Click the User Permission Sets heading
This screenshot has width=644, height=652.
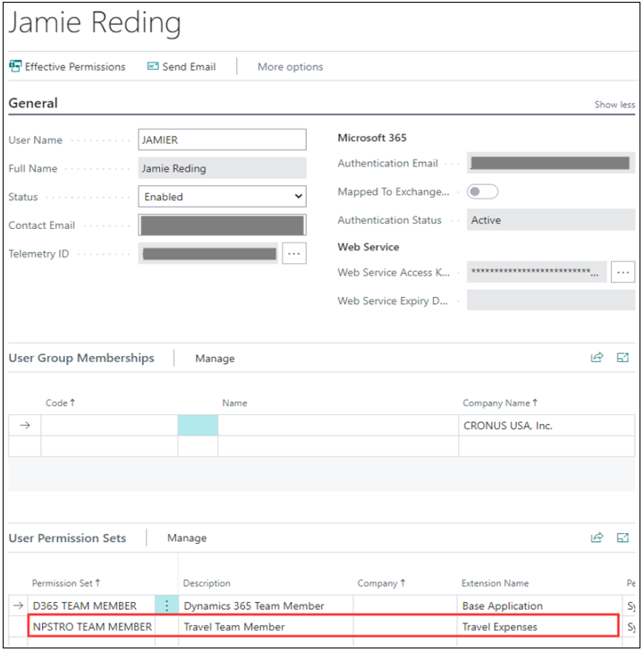[x=67, y=538]
